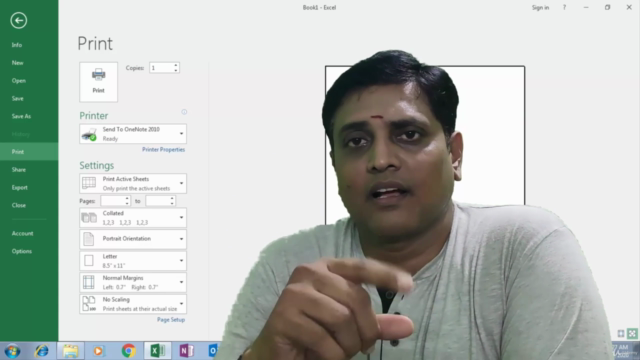Expand the Letter paper size dropdown
The image size is (640, 360).
coord(182,260)
